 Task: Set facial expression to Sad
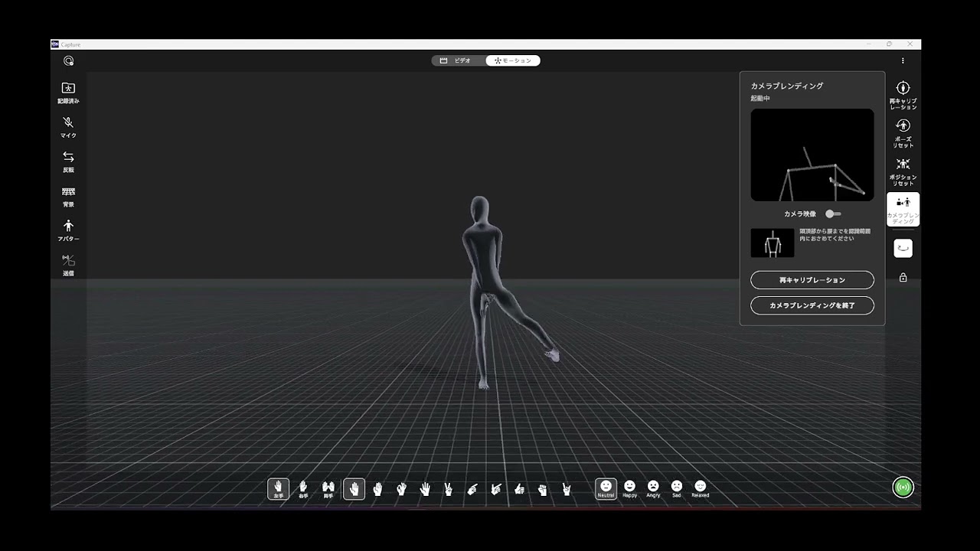677,489
